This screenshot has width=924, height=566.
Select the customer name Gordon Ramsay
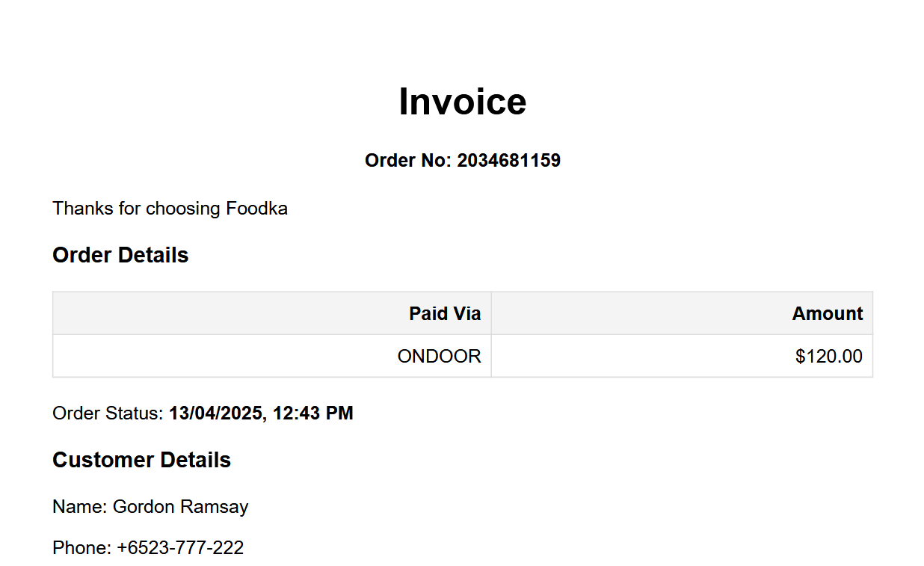[180, 508]
